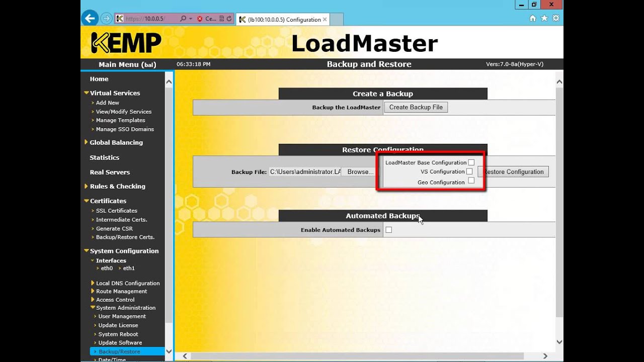Open the browser Tools gear icon

556,18
